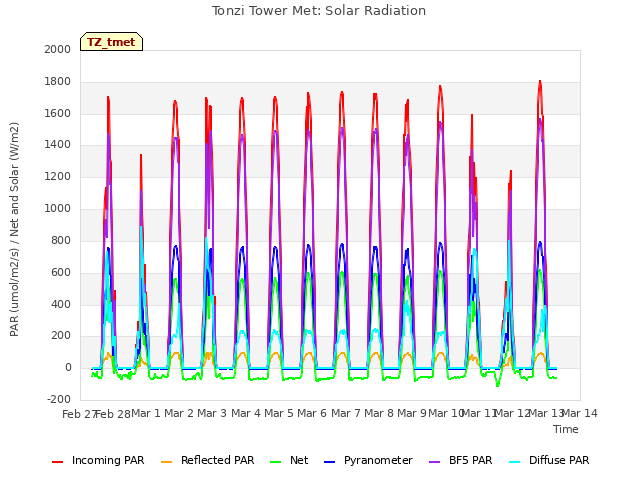Screen dimensions: 640x480
Task: Select the Diffuse PAR legend label
Action: tap(559, 460)
